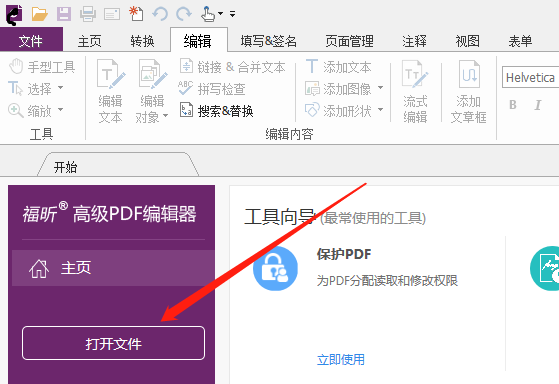Click the 打开文件 open file button
559x384 pixels.
[113, 343]
